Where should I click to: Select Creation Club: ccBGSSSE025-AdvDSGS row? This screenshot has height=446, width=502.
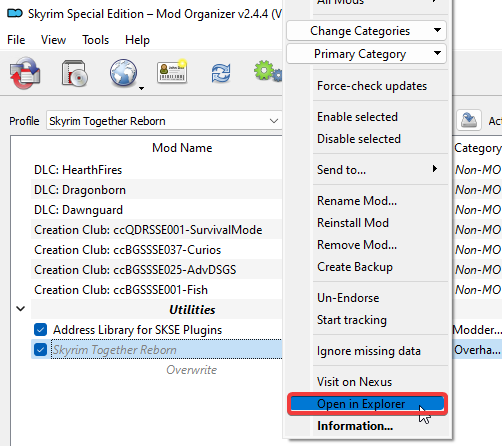[156, 270]
